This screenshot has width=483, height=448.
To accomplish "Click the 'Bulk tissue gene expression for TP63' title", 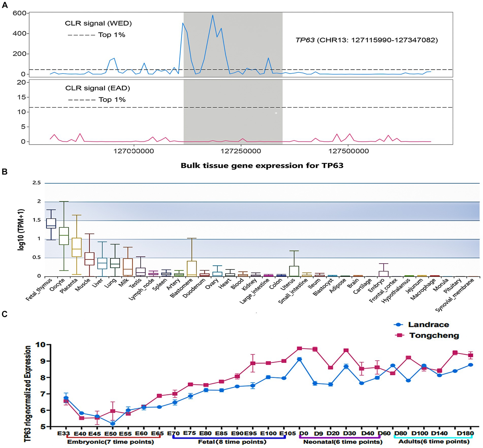I will [262, 166].
